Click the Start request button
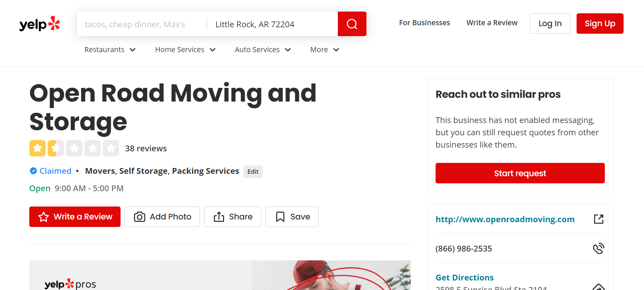The image size is (644, 290). click(x=520, y=173)
